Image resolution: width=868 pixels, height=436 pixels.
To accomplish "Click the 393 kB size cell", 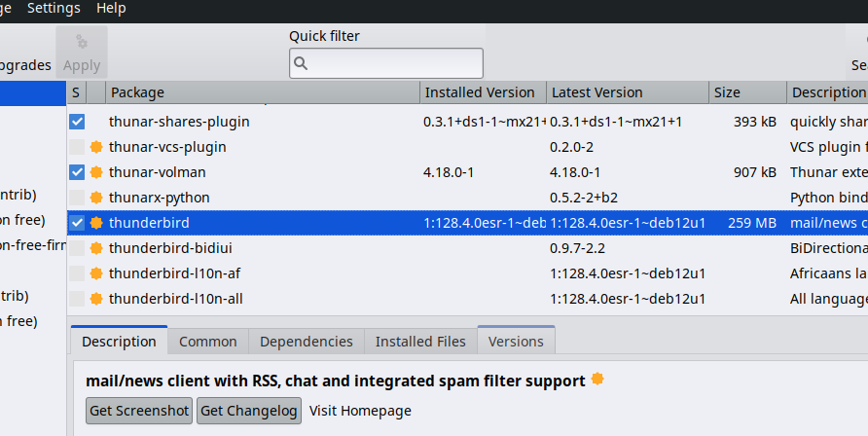I will pyautogui.click(x=755, y=122).
